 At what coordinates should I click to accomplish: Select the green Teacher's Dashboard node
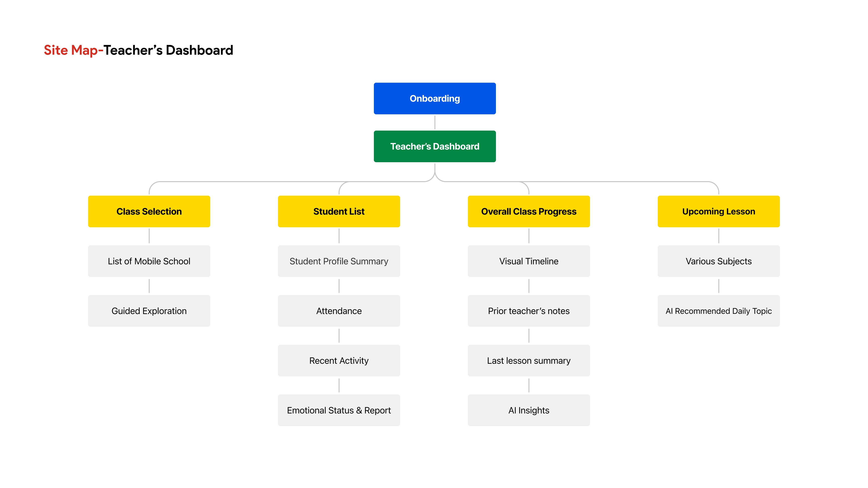tap(435, 146)
